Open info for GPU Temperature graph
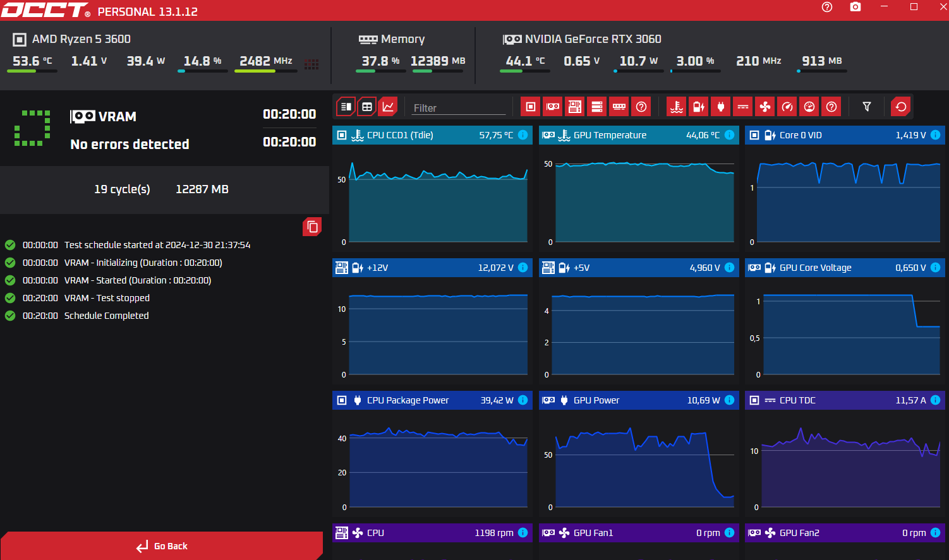The width and height of the screenshot is (949, 560). click(x=730, y=135)
